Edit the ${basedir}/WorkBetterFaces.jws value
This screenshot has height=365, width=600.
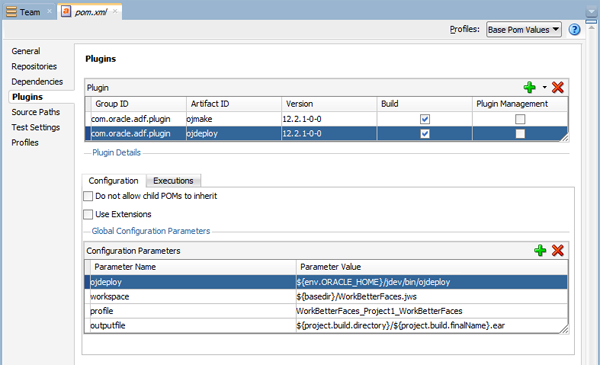432,297
